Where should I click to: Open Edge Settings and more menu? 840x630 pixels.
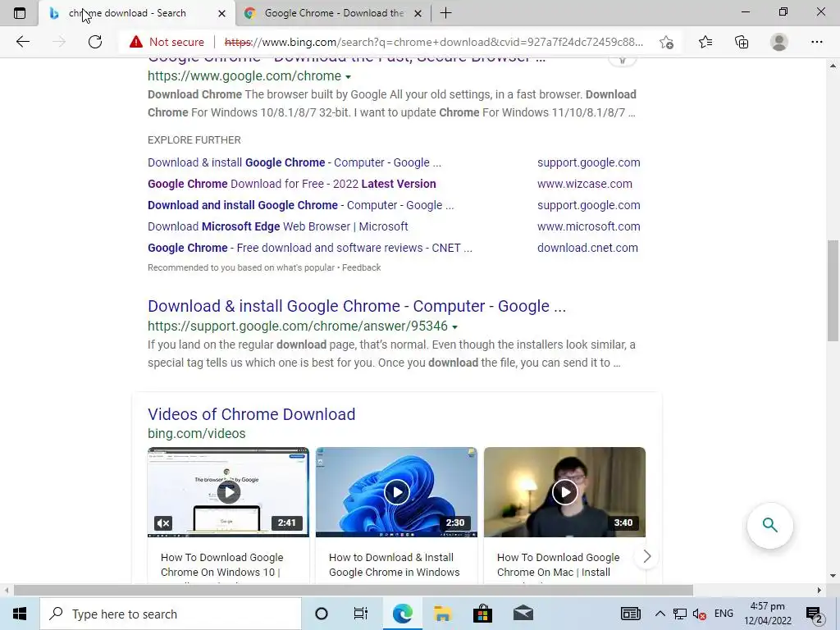(x=816, y=42)
